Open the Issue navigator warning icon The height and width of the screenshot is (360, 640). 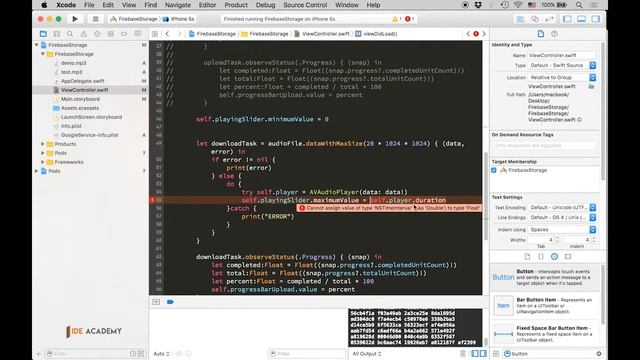click(84, 34)
